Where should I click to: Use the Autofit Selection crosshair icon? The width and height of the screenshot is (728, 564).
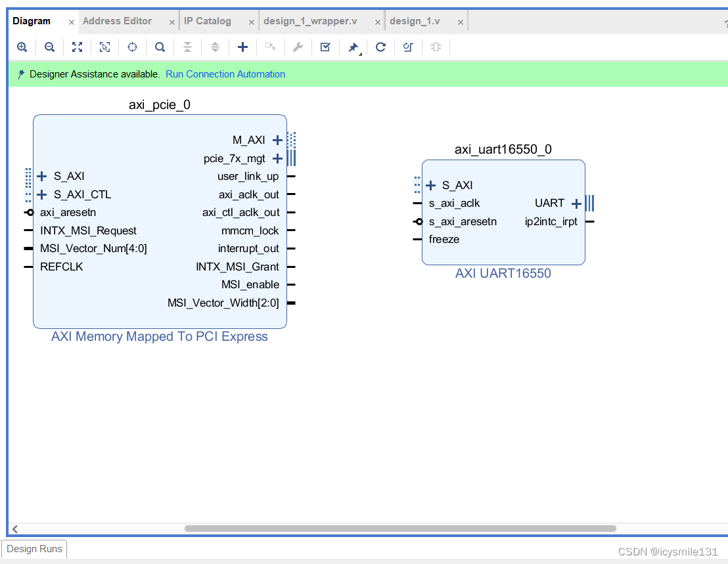pos(132,47)
